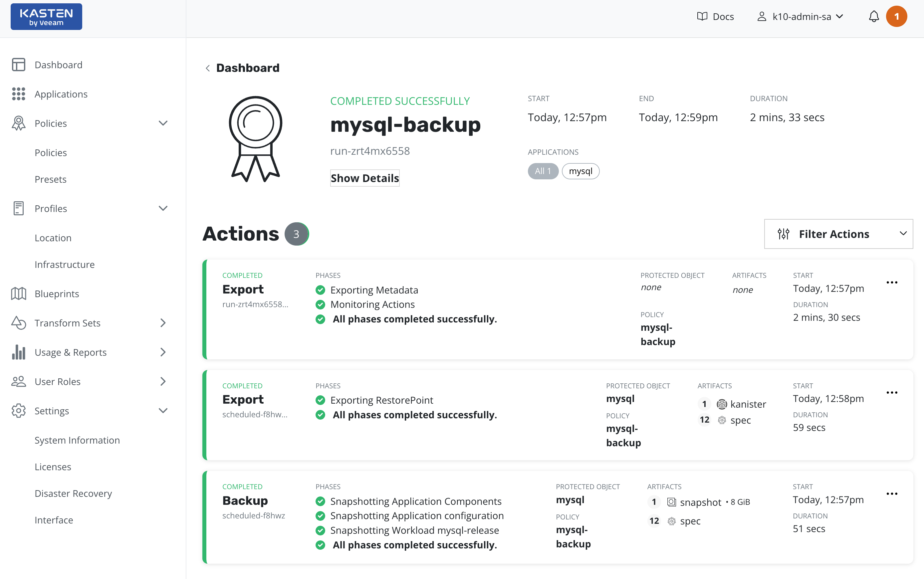Click the Show Details button
The height and width of the screenshot is (579, 924).
[364, 178]
